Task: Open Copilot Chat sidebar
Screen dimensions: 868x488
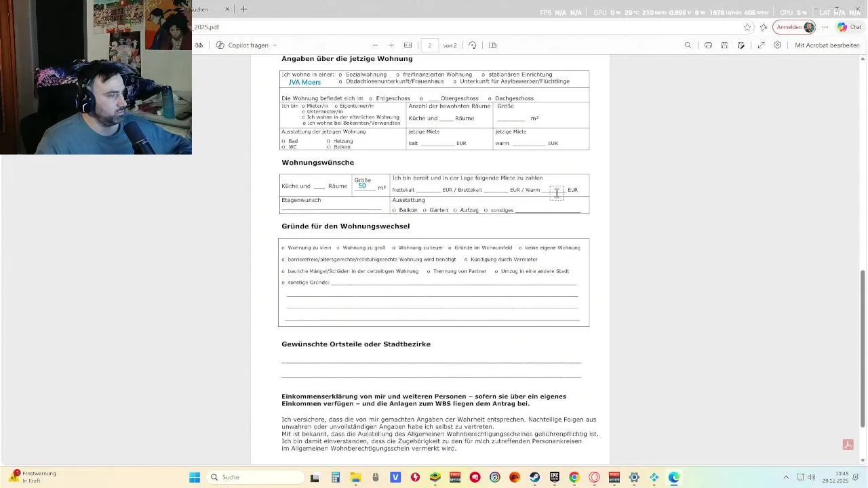Action: (850, 27)
